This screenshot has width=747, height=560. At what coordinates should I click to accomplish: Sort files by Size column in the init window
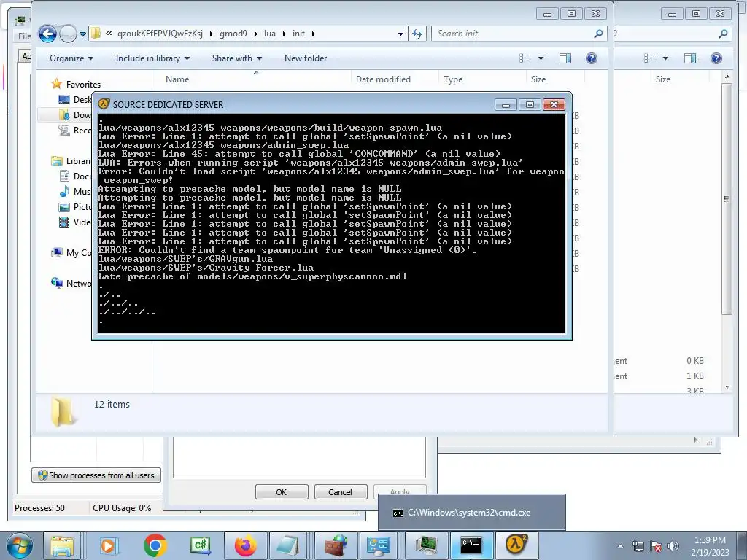[538, 79]
